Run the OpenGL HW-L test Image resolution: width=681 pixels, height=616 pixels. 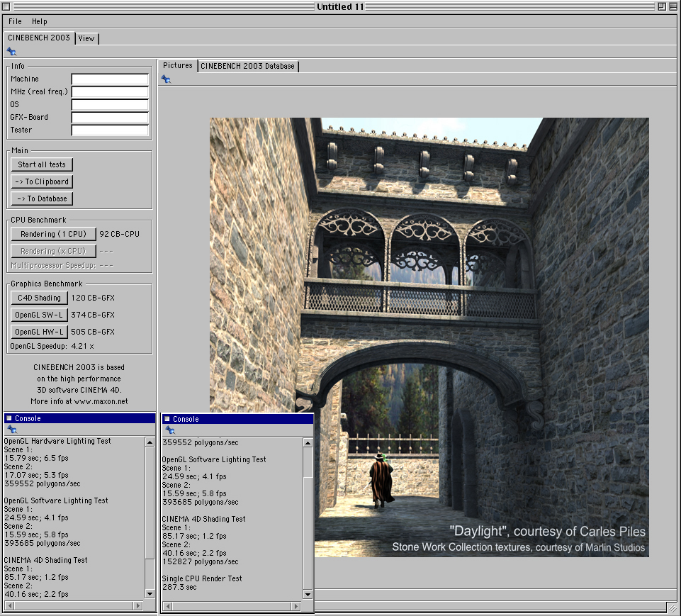(x=39, y=332)
